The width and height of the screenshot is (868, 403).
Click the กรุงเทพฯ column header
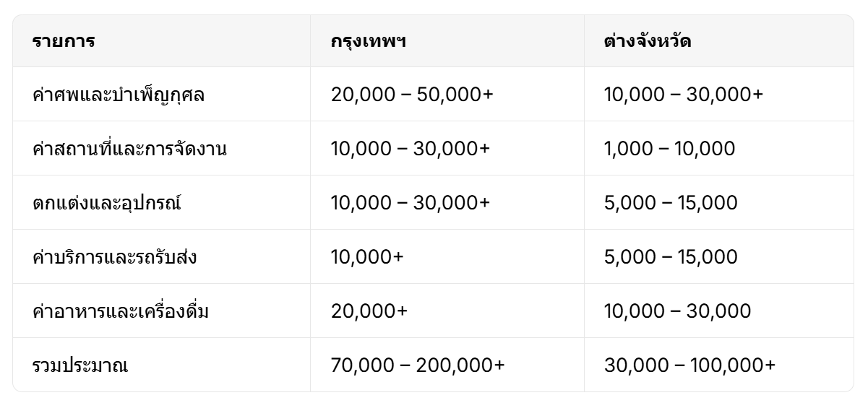(368, 41)
